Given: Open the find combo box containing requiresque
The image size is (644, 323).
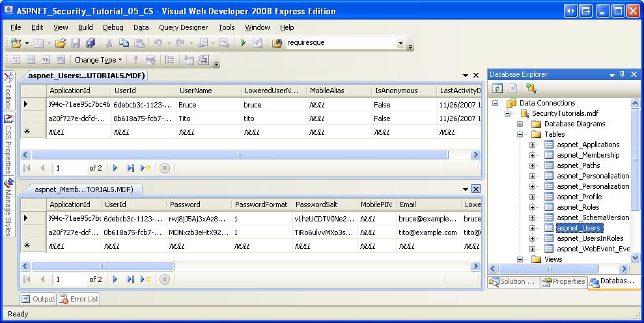Looking at the screenshot, I should pos(344,43).
